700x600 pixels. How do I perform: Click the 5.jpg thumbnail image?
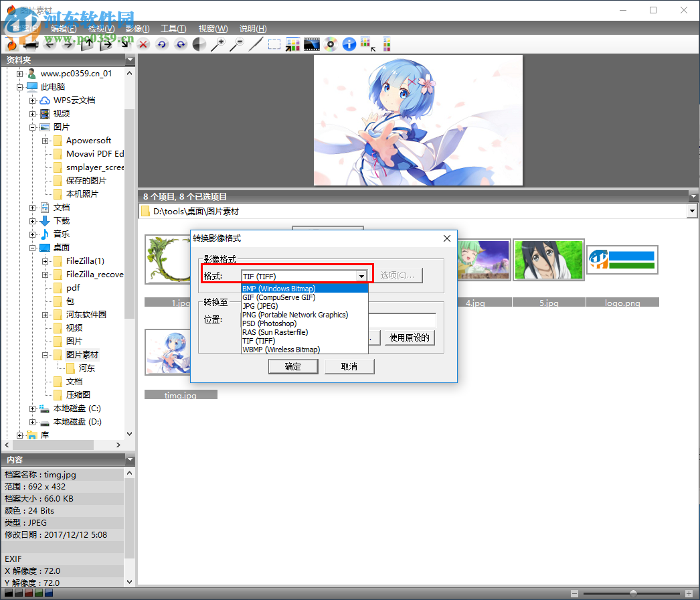coord(549,260)
